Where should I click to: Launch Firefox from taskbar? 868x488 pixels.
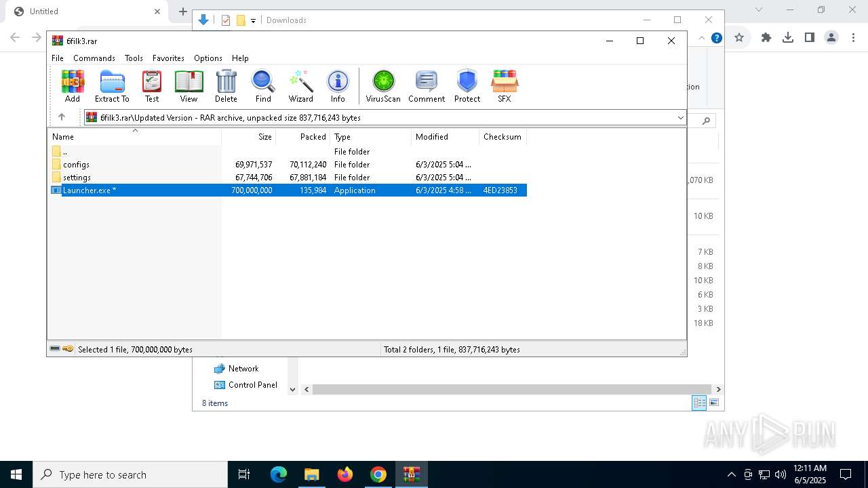coord(345,474)
